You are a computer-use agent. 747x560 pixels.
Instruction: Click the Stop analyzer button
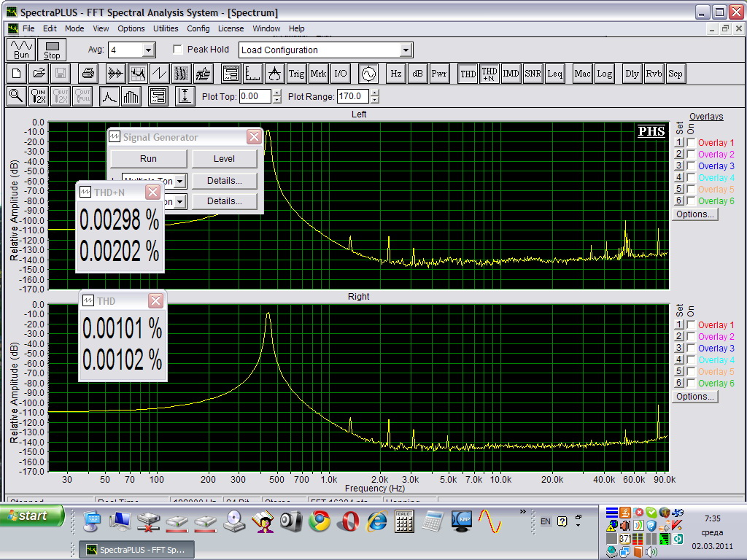click(52, 50)
